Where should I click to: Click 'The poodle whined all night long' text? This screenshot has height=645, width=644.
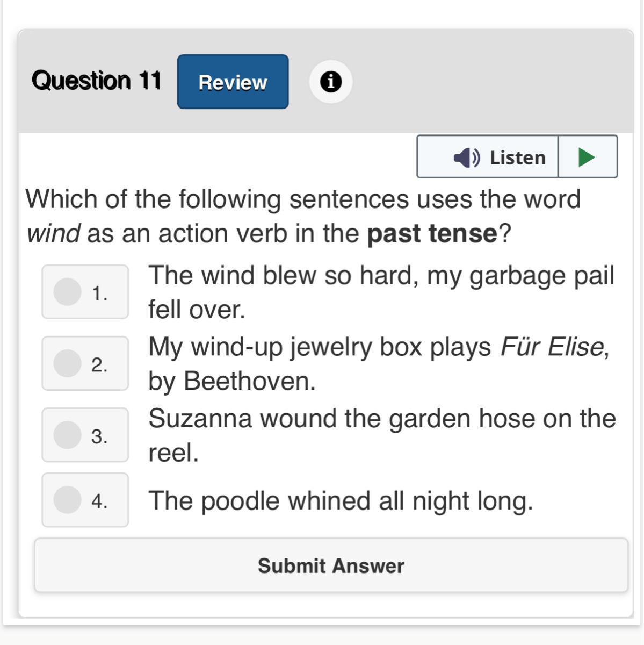tap(341, 501)
